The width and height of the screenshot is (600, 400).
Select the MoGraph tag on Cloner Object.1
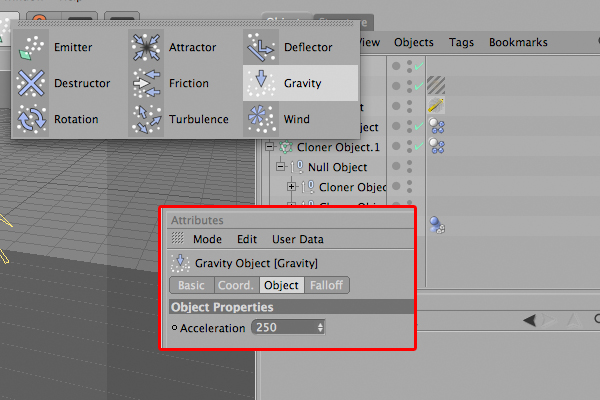pyautogui.click(x=436, y=146)
